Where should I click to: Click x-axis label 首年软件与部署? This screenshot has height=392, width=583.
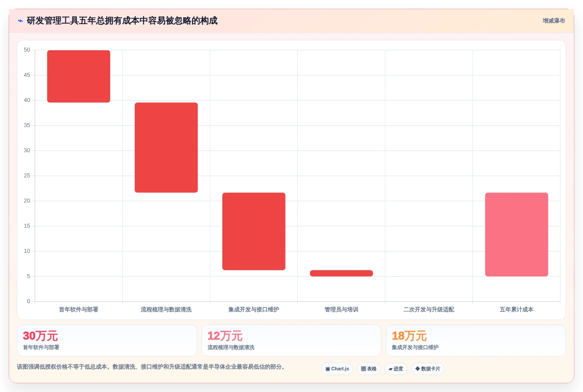[x=78, y=310]
